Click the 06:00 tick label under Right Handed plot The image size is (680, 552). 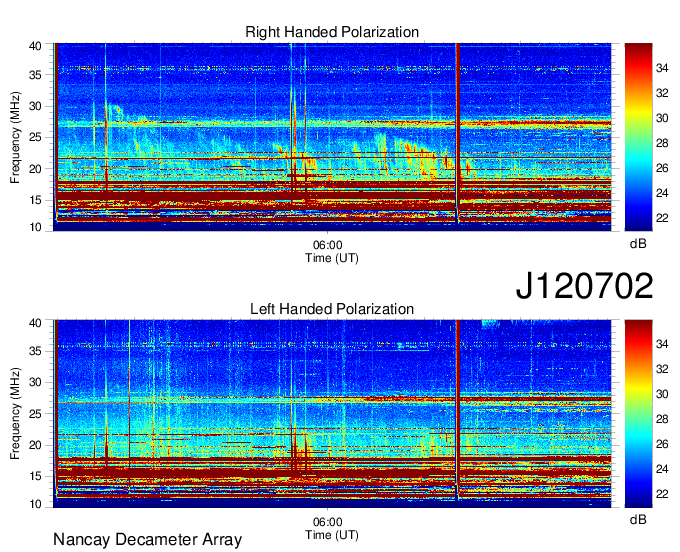coord(327,245)
